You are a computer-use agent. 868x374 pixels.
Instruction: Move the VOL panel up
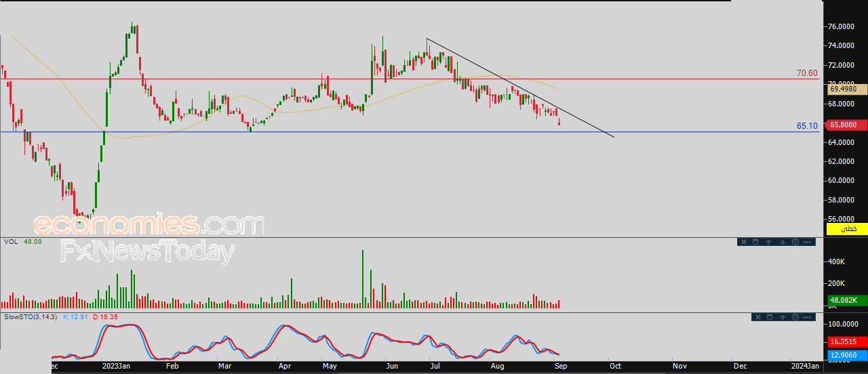[769, 242]
